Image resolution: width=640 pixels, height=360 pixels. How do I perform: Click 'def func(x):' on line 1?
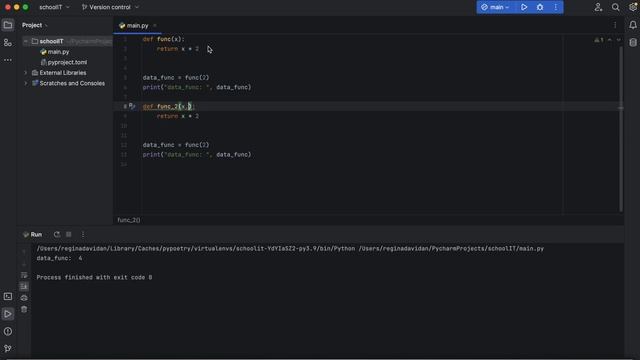[163, 39]
